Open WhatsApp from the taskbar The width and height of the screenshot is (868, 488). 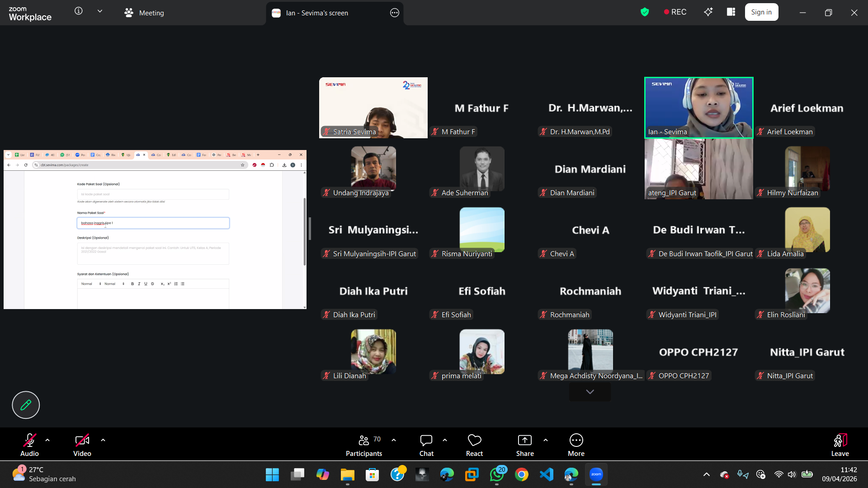click(497, 474)
